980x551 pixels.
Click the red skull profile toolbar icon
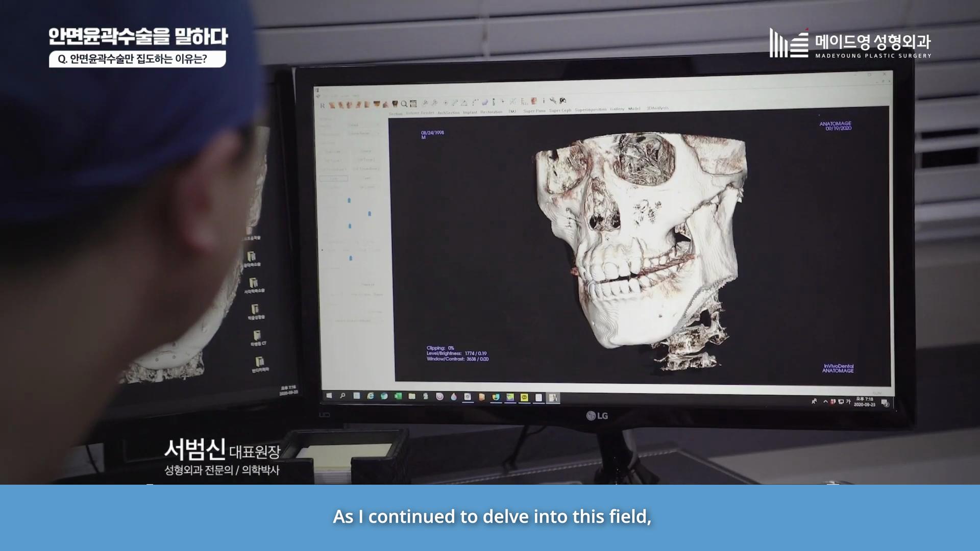point(533,102)
